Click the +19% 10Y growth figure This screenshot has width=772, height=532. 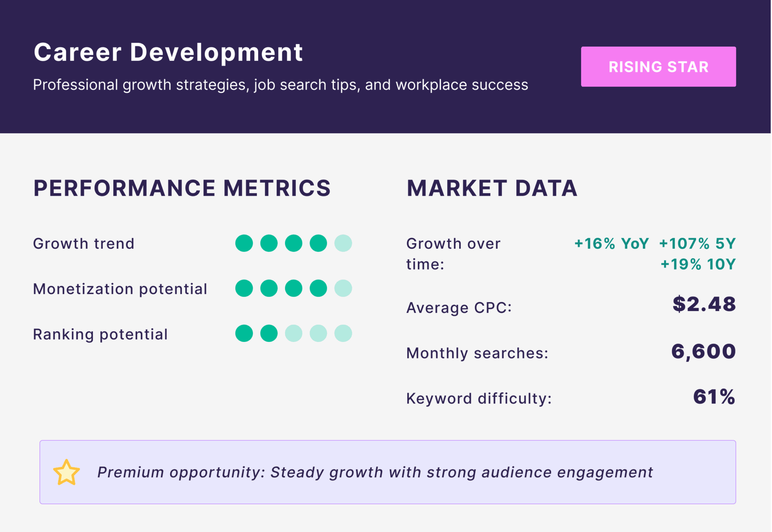(698, 264)
